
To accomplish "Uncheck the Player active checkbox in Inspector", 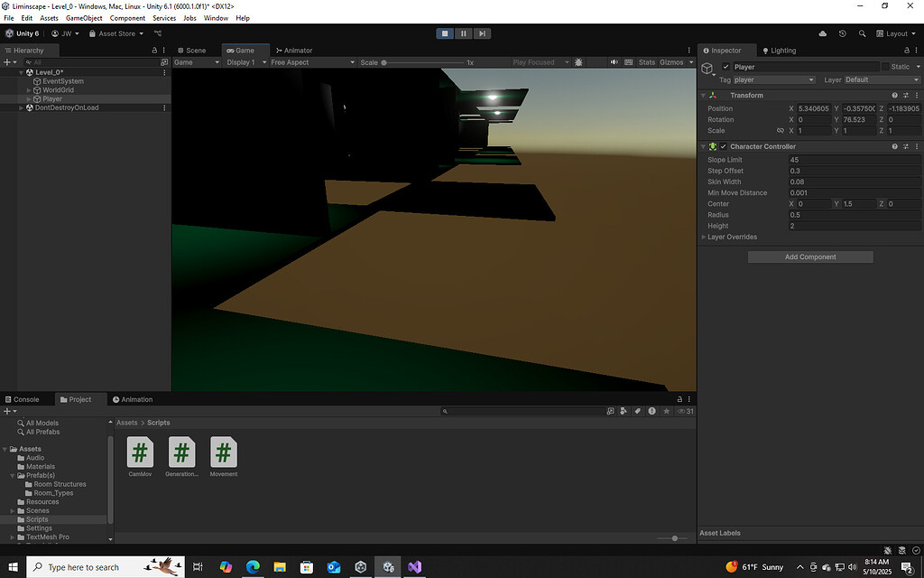I will [724, 66].
